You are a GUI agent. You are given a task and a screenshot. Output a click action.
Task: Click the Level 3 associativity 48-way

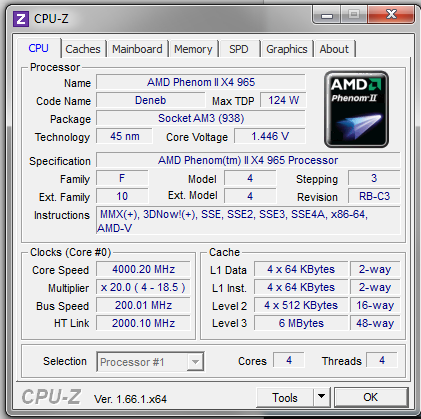click(375, 323)
